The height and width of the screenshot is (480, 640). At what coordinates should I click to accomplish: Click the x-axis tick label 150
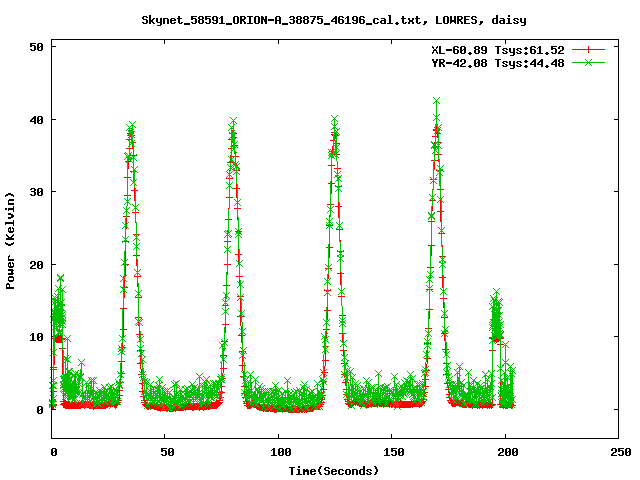pyautogui.click(x=394, y=452)
